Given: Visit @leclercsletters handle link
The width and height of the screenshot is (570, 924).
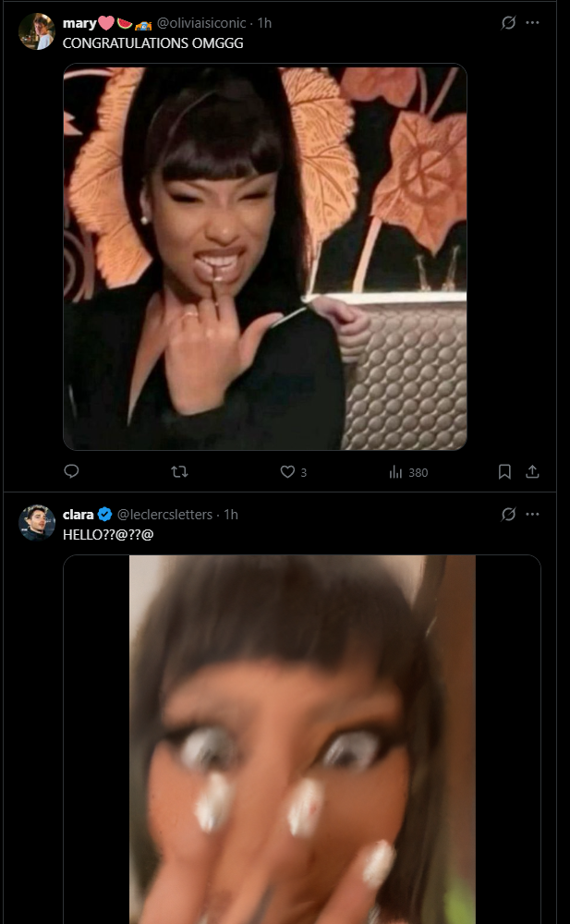Looking at the screenshot, I should (164, 515).
